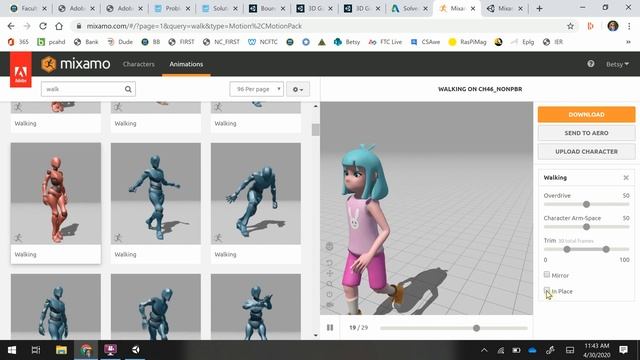
Task: Click the Trim slider left handle
Action: (567, 249)
